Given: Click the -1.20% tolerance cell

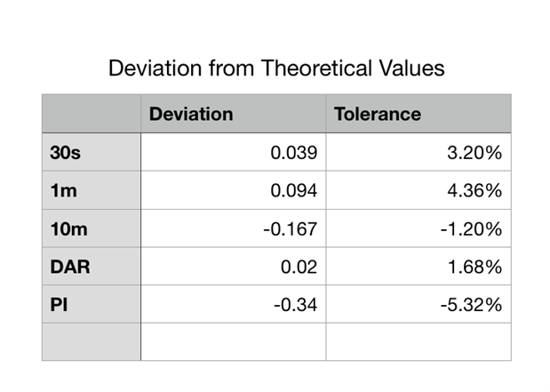Looking at the screenshot, I should pos(474,228).
